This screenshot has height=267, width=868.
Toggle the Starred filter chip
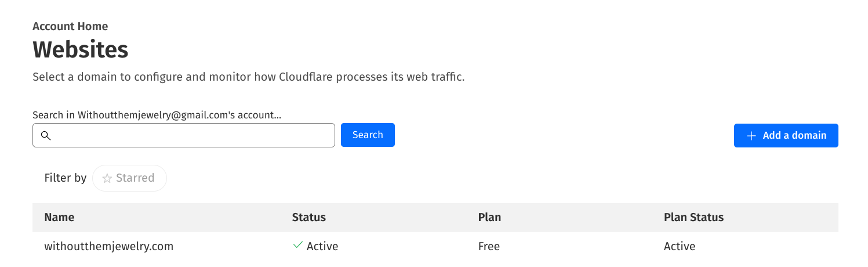pyautogui.click(x=129, y=178)
